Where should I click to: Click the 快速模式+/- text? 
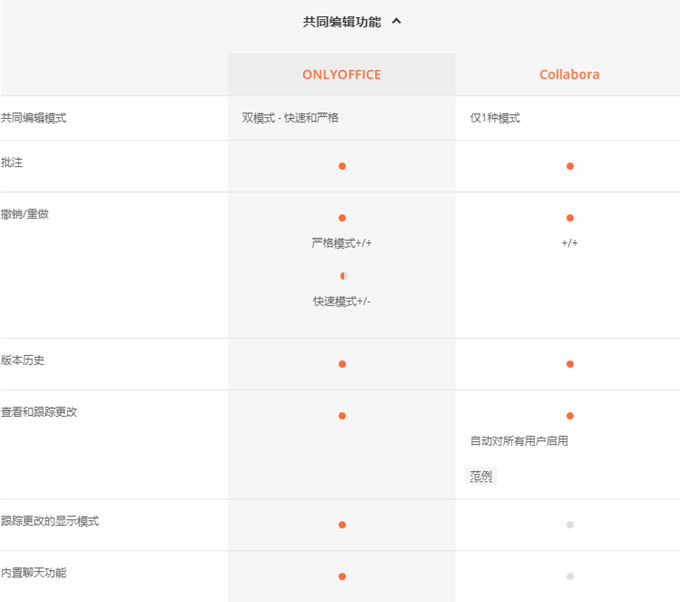pos(342,301)
